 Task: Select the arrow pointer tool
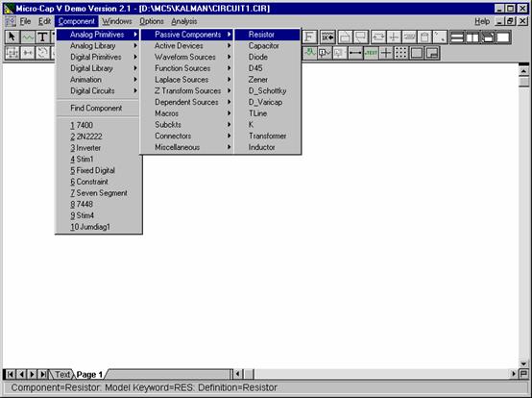pos(12,37)
